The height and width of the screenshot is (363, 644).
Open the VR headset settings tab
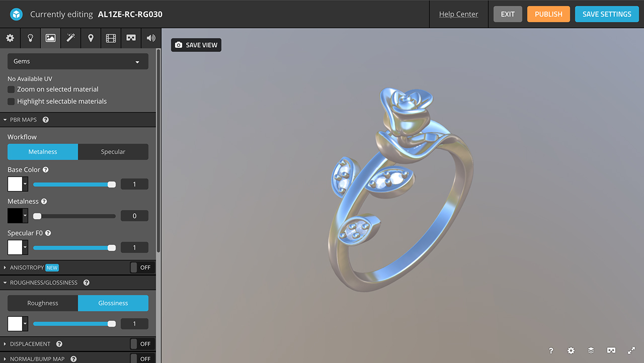(131, 38)
